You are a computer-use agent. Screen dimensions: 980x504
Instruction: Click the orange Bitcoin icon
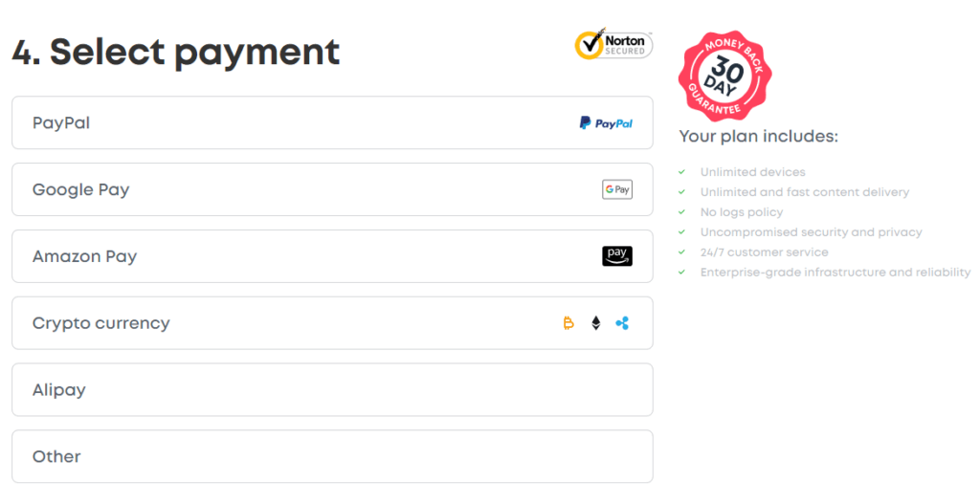click(568, 323)
